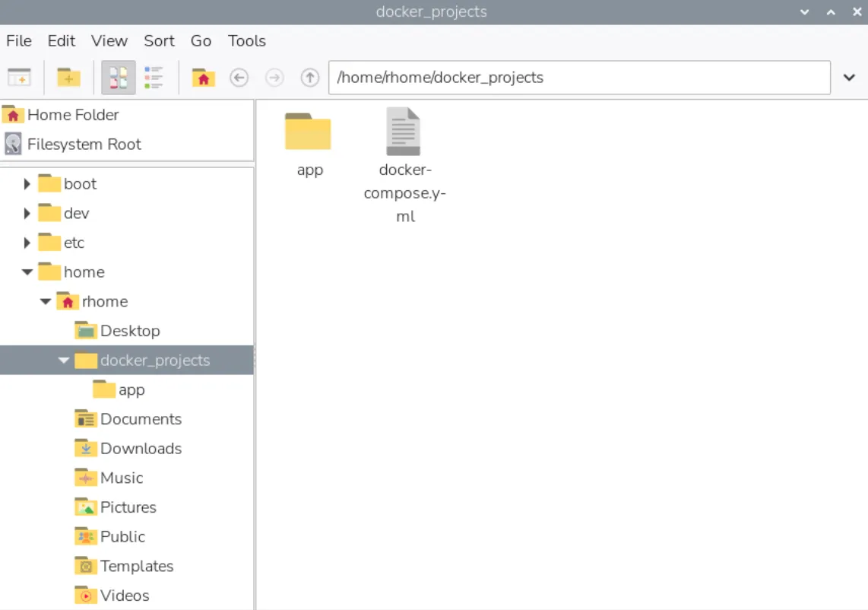Viewport: 868px width, 610px height.
Task: Click the path bar location field
Action: [x=579, y=78]
